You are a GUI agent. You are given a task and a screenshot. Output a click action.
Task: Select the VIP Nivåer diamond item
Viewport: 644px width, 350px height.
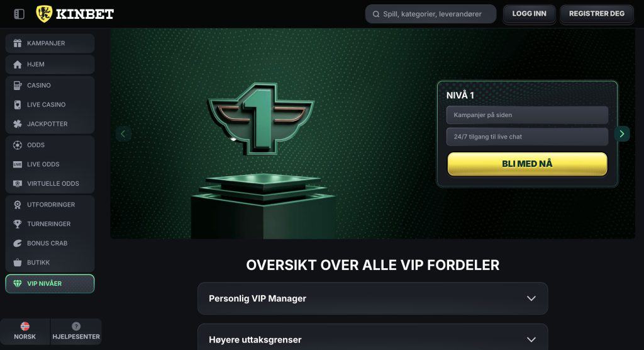click(x=50, y=284)
